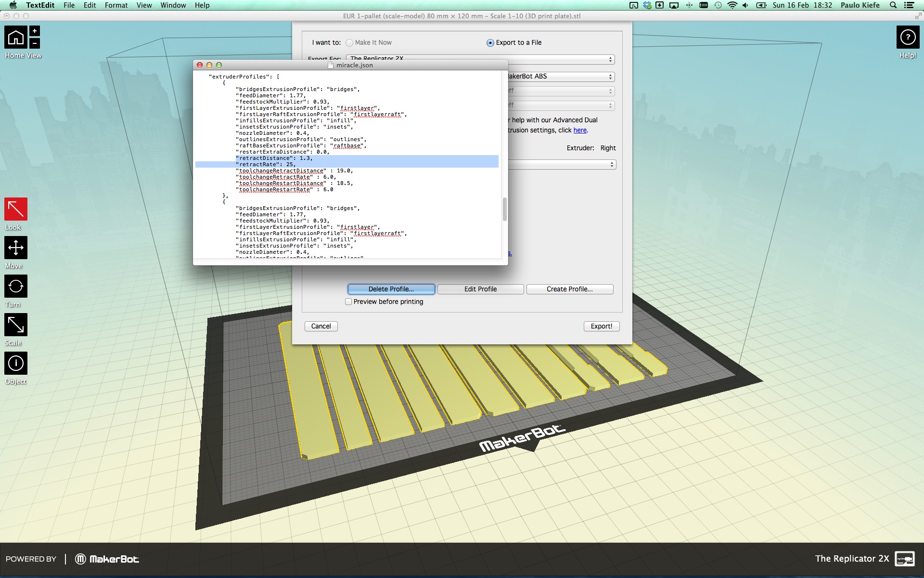Zoom out with the minus button
Viewport: 924px width, 578px height.
35,43
